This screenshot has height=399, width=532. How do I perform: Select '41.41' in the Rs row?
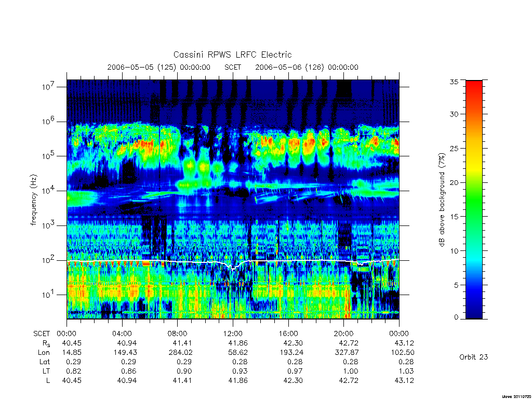tap(182, 343)
